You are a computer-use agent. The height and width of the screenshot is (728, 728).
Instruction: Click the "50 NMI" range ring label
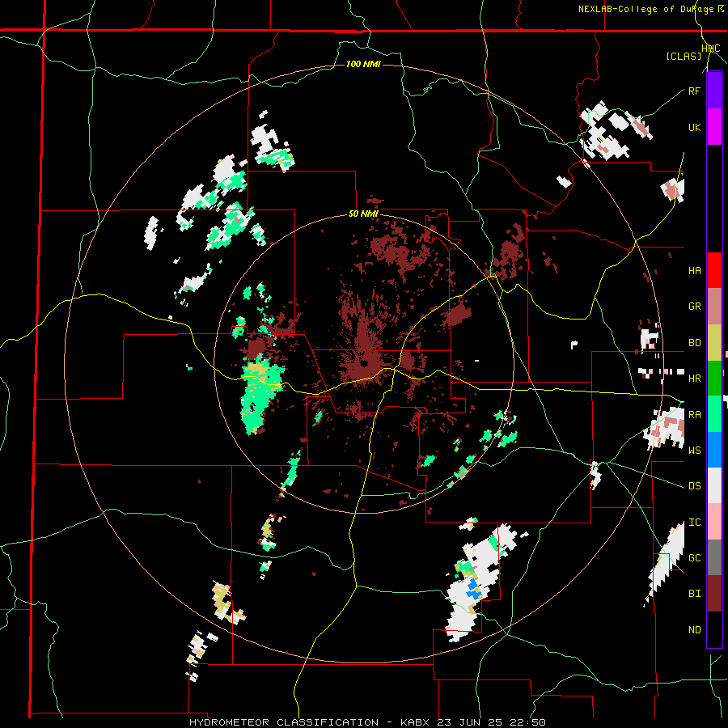coord(363,214)
